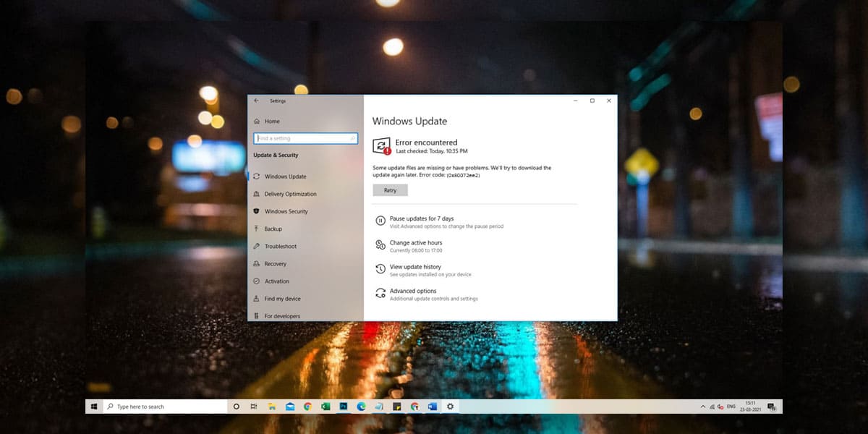
Task: Open Pause updates for 7 days
Action: (x=422, y=218)
